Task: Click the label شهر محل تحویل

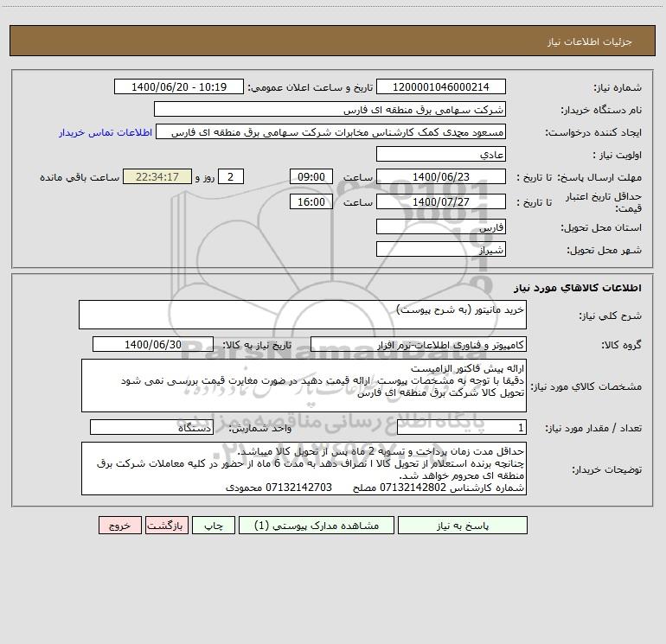Action: click(x=605, y=251)
